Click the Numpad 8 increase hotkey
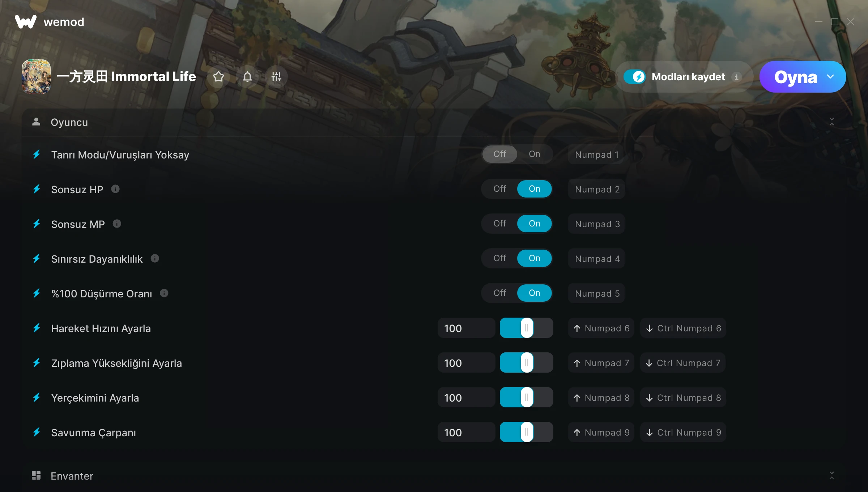Viewport: 868px width, 492px height. click(x=601, y=398)
